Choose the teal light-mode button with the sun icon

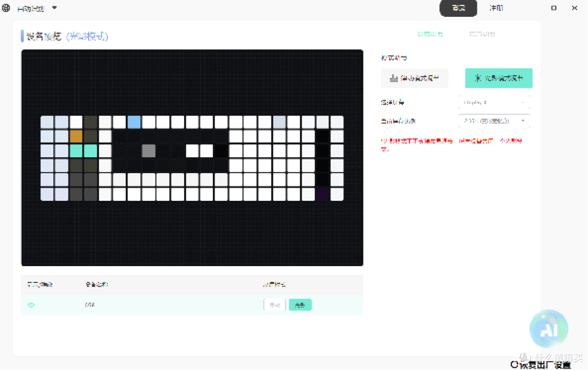click(498, 78)
